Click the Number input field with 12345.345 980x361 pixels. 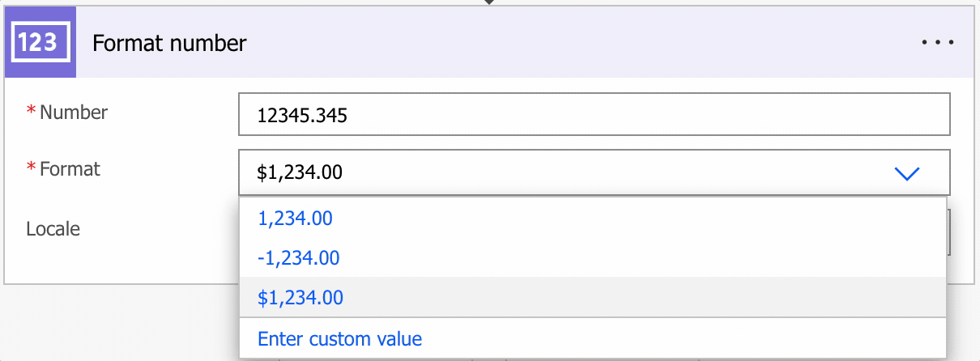(594, 116)
